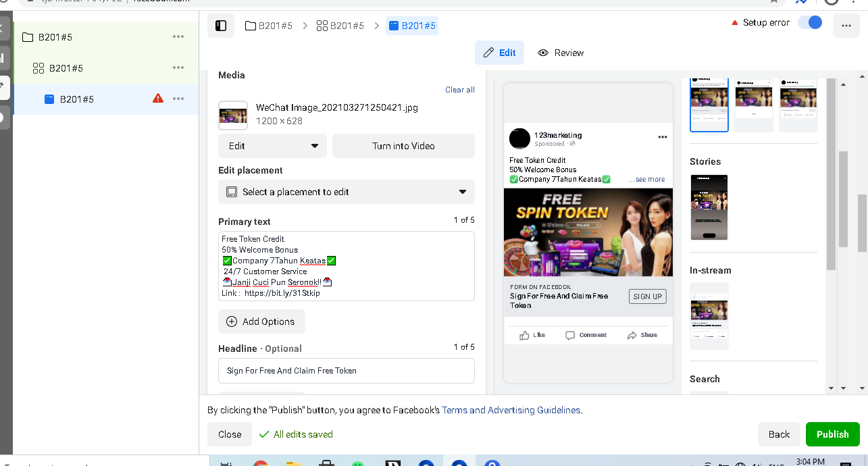The height and width of the screenshot is (466, 868).
Task: Click the post options dots in ad preview
Action: (663, 137)
